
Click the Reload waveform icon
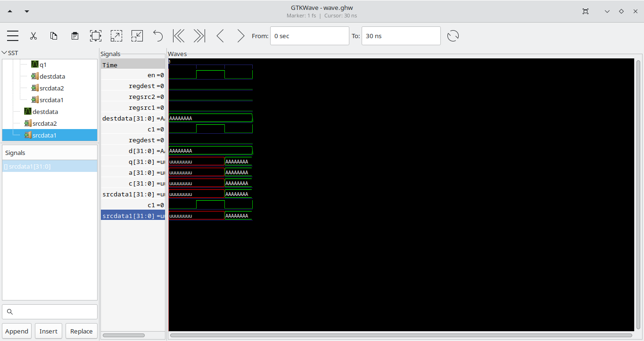tap(453, 36)
